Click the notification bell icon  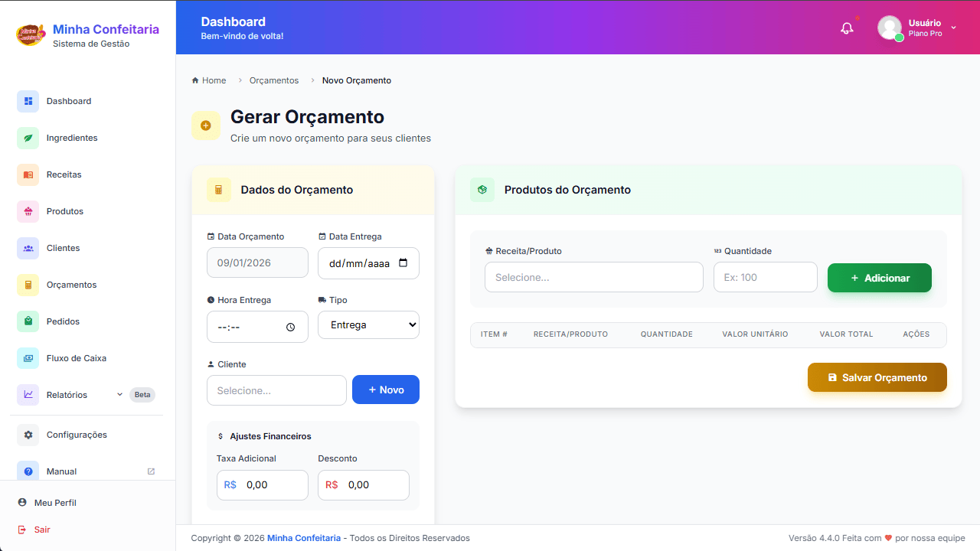click(x=847, y=28)
